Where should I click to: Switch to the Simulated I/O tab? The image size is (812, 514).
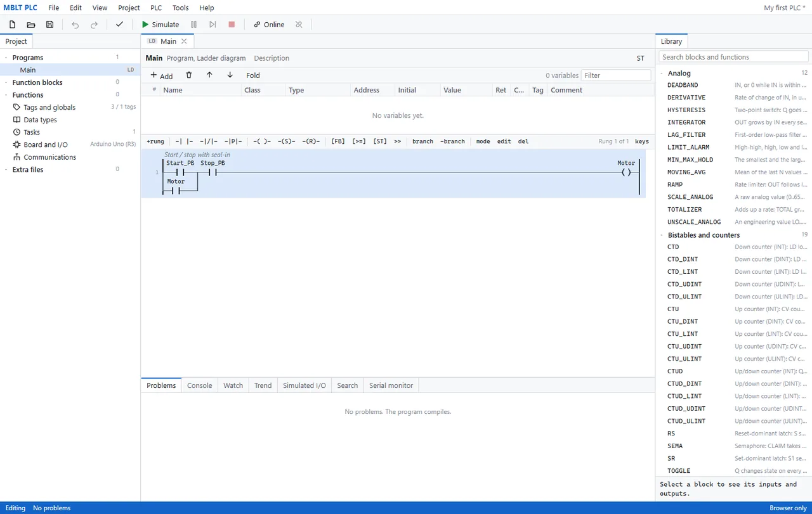click(304, 385)
